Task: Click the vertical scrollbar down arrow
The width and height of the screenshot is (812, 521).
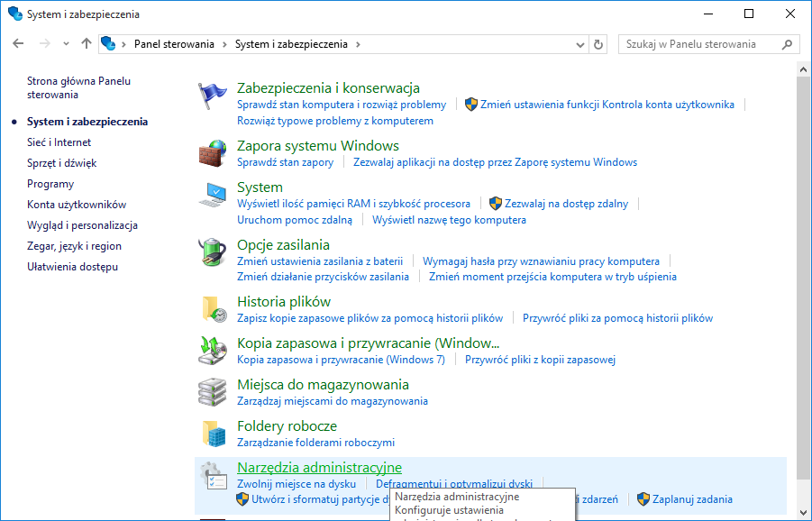Action: [x=804, y=513]
